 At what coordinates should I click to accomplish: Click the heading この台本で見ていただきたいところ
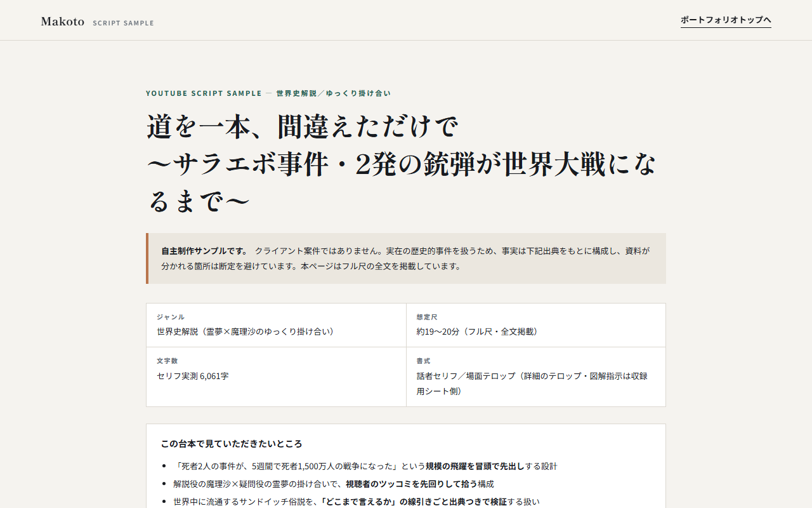[x=232, y=444]
